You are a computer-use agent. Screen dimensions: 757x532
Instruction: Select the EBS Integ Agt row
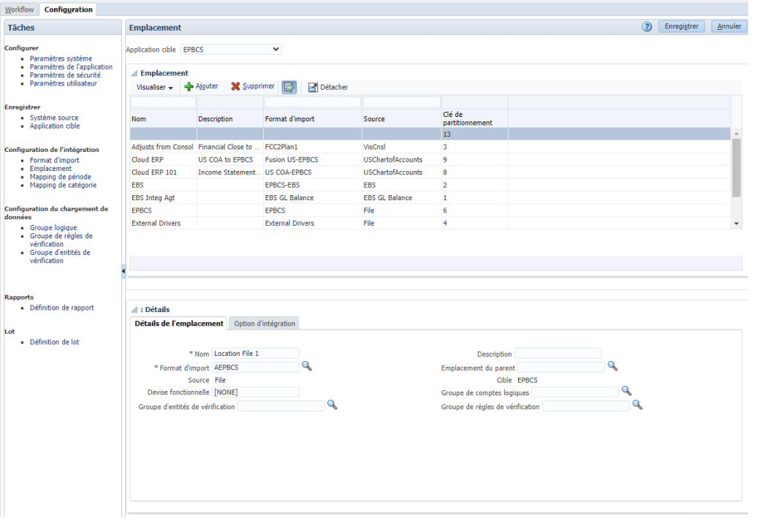coord(430,198)
